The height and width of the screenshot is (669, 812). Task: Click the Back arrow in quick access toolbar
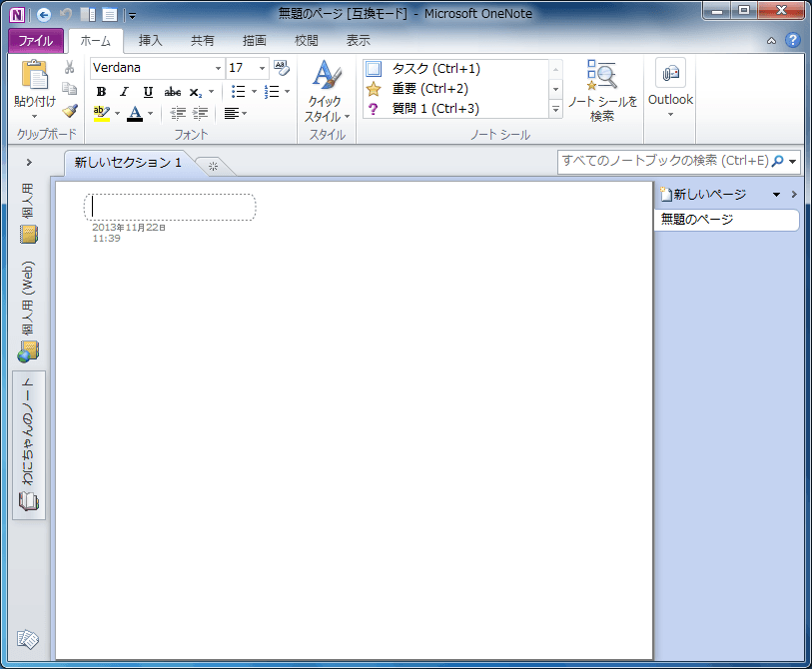(44, 15)
